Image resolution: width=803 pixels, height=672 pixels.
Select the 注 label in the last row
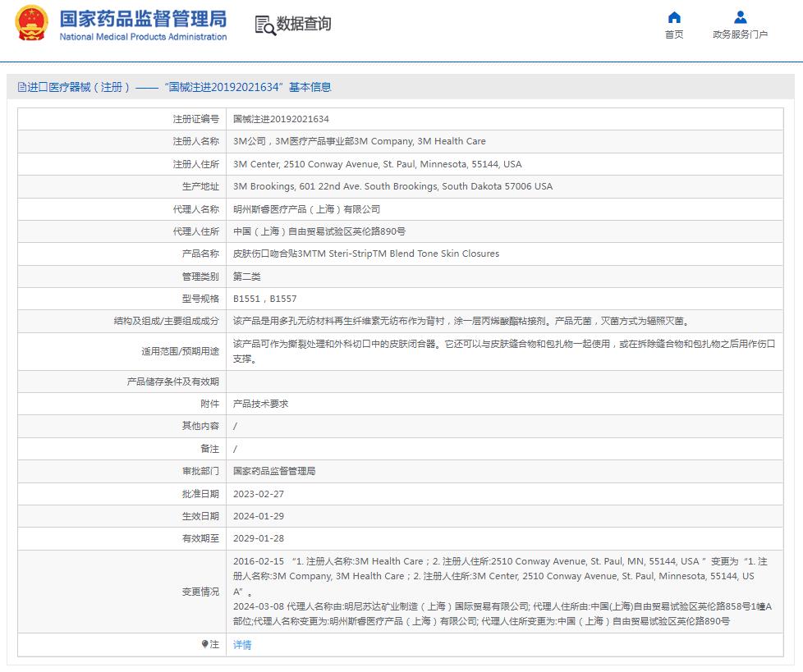click(x=214, y=644)
